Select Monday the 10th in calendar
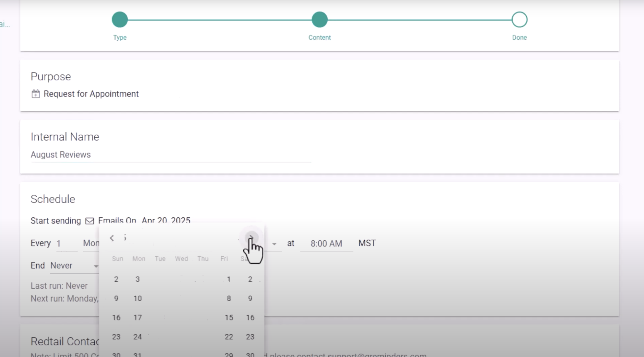Screen dimensions: 644x357 [x=138, y=298]
